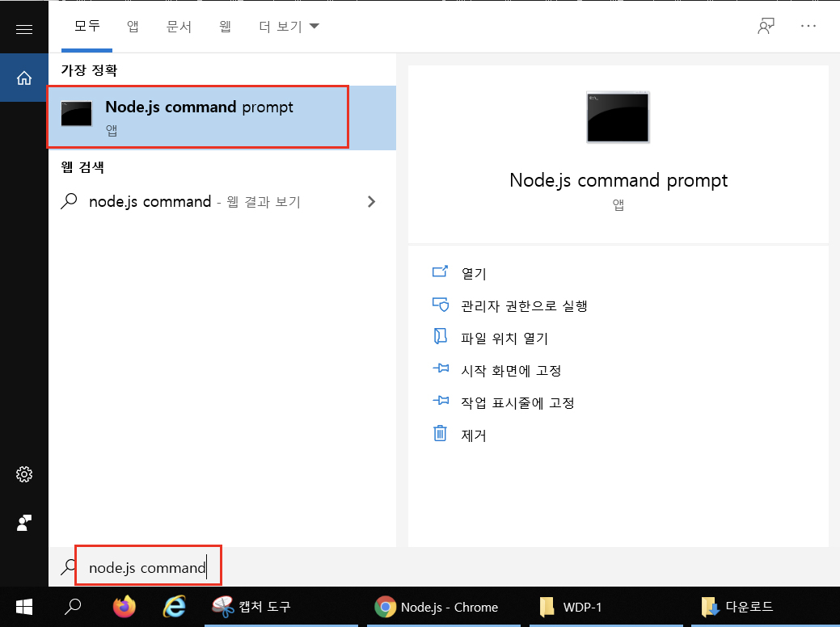Expand the 더 보기 dropdown
840x627 pixels.
pyautogui.click(x=289, y=26)
